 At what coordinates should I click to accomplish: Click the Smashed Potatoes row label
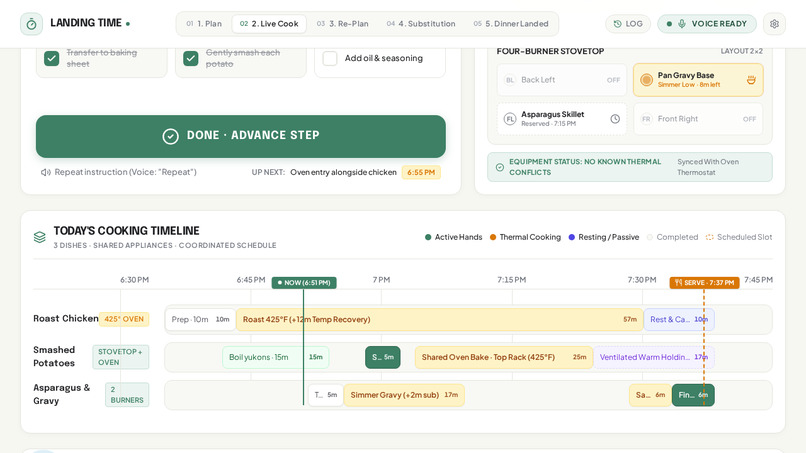pos(54,356)
